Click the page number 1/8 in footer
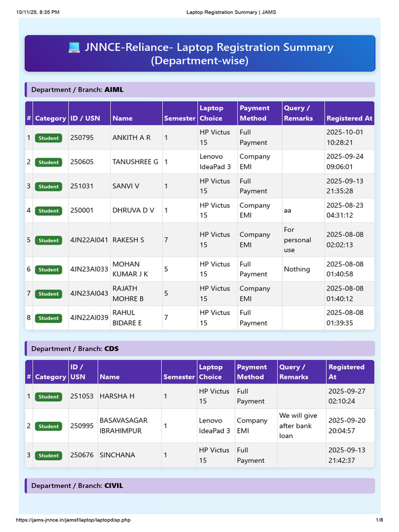 (379, 520)
